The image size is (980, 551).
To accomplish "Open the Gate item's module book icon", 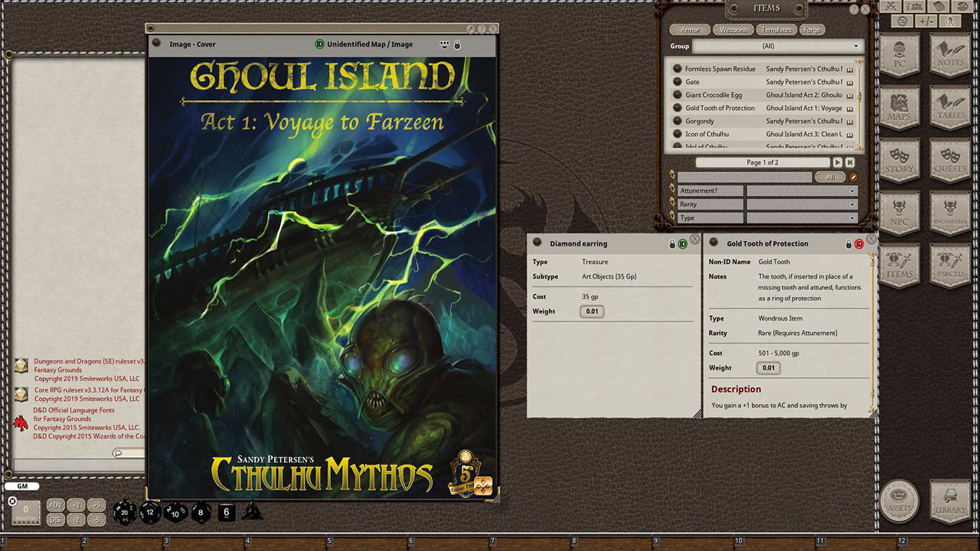I will pyautogui.click(x=850, y=83).
